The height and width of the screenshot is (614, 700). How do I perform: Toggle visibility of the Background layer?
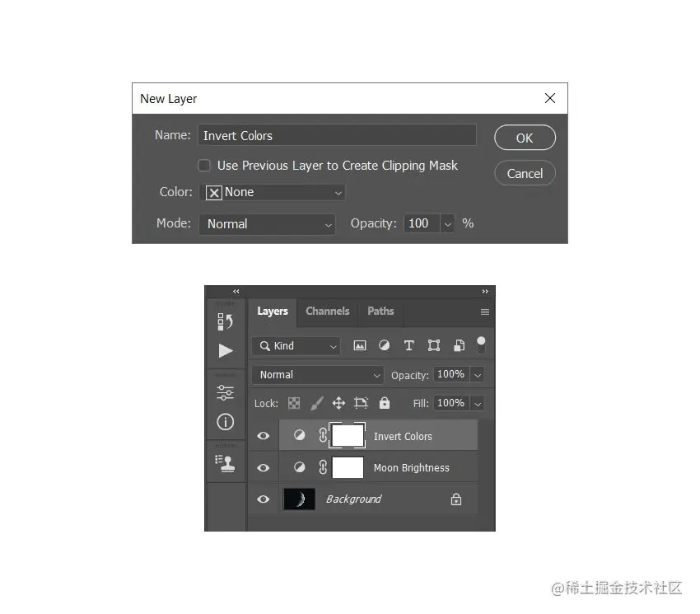(x=263, y=499)
